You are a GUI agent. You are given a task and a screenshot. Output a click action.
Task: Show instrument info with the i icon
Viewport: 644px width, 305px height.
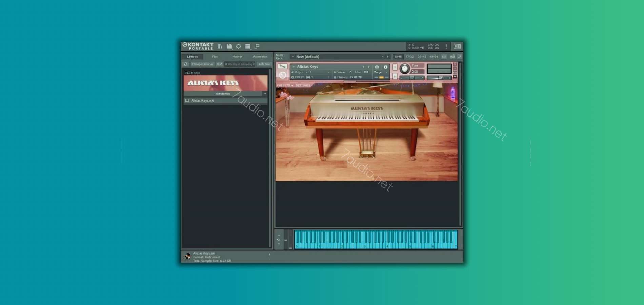tap(385, 67)
